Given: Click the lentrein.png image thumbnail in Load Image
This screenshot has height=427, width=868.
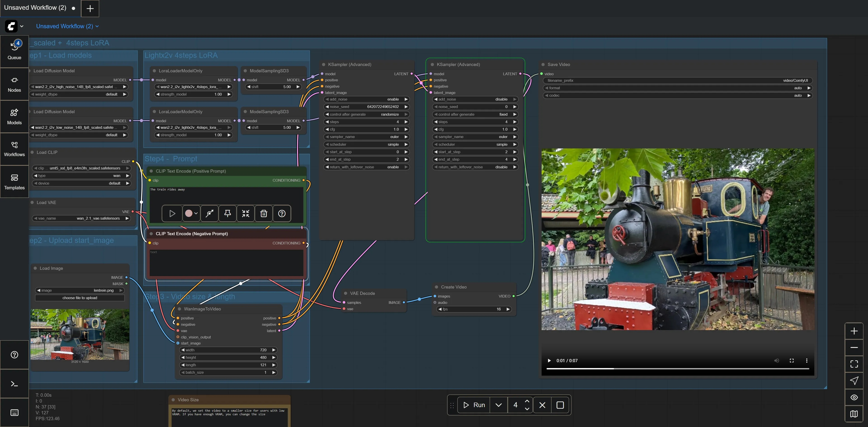Looking at the screenshot, I should coord(80,334).
